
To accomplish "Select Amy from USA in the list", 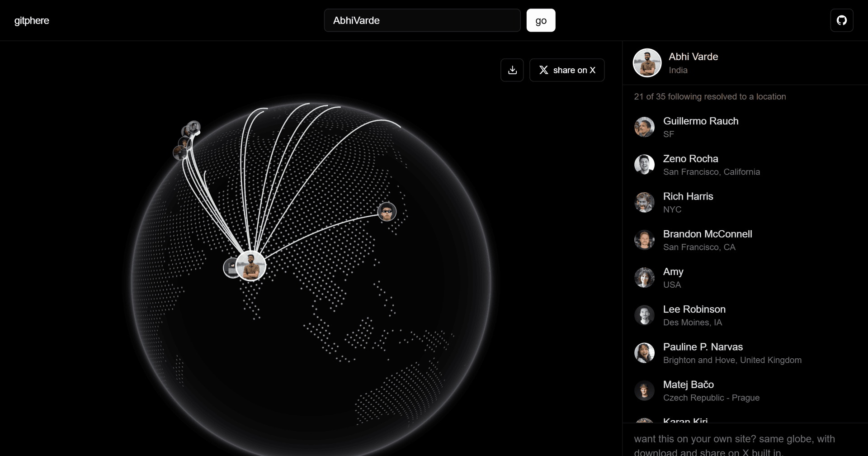I will (x=745, y=277).
